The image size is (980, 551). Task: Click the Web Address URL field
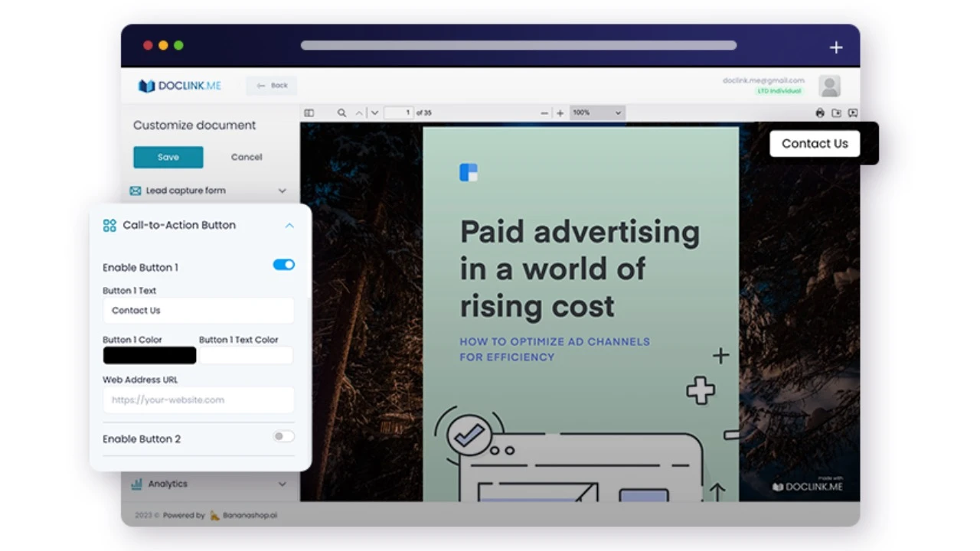(198, 399)
